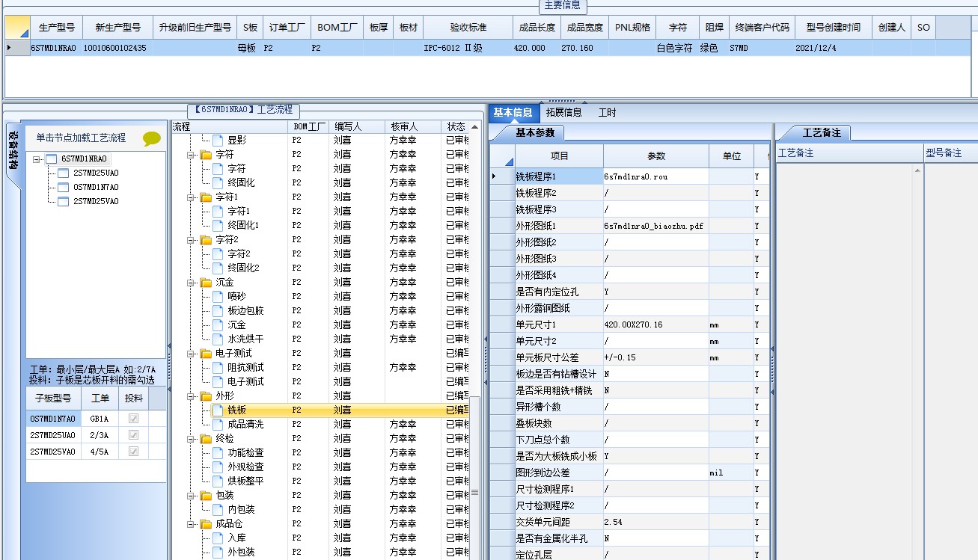Edit the 交货单元间距 value 2.54
The height and width of the screenshot is (560, 978).
656,522
